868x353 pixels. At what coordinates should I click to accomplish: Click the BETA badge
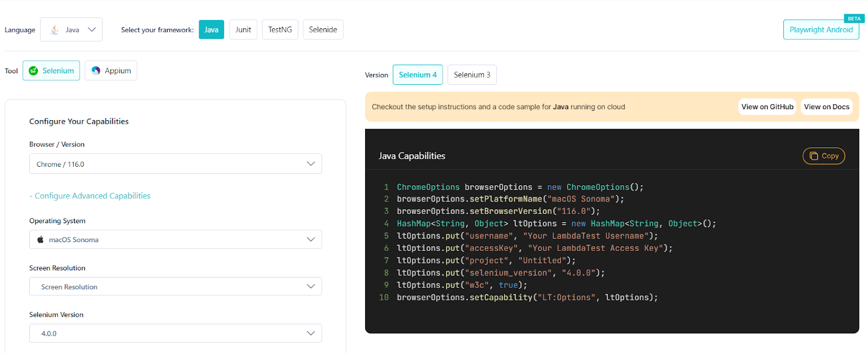[854, 18]
